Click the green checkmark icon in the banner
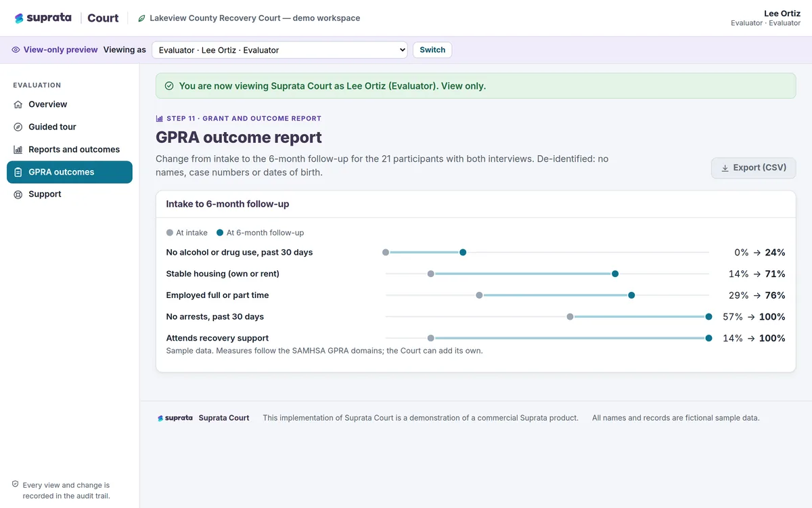Image resolution: width=812 pixels, height=508 pixels. click(x=169, y=86)
